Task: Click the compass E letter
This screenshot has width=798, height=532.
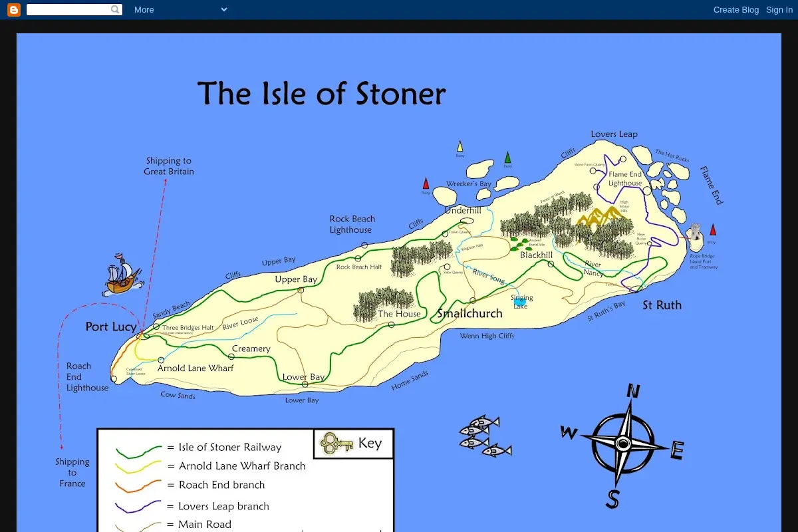Action: click(676, 452)
